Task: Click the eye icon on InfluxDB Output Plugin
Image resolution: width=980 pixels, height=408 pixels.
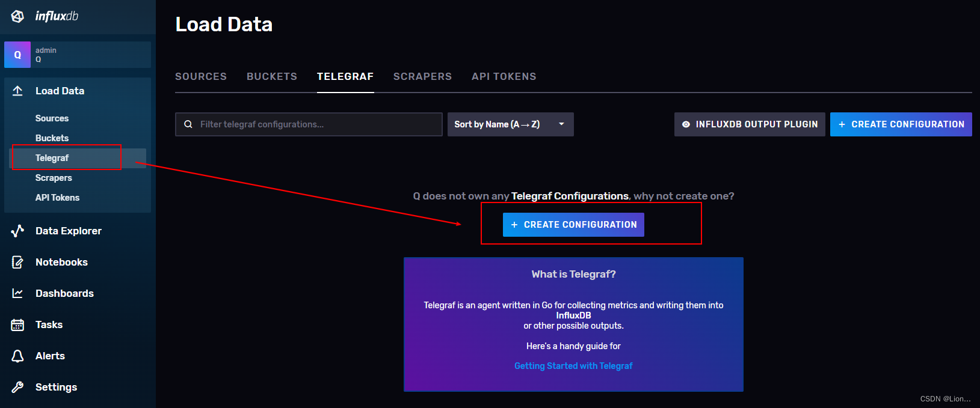Action: point(686,124)
